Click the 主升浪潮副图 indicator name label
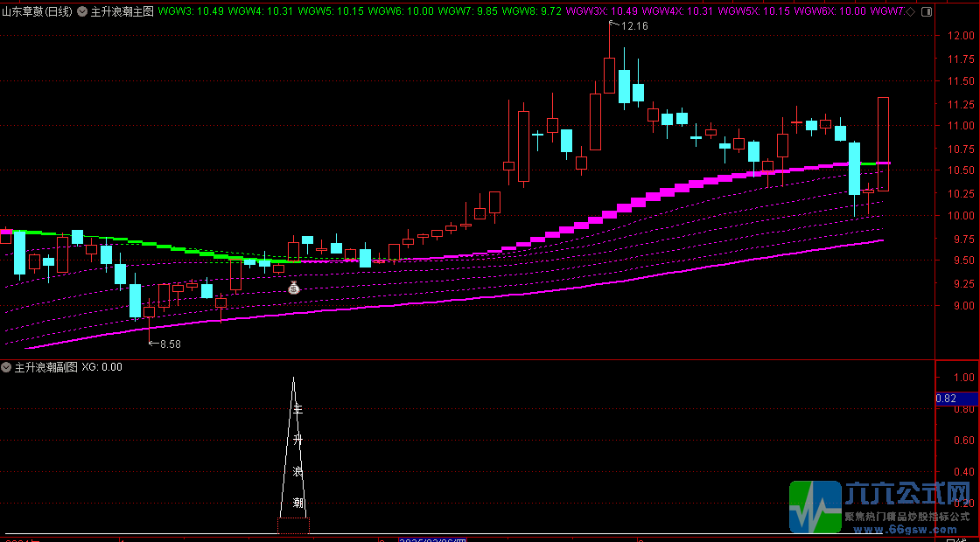 (46, 367)
